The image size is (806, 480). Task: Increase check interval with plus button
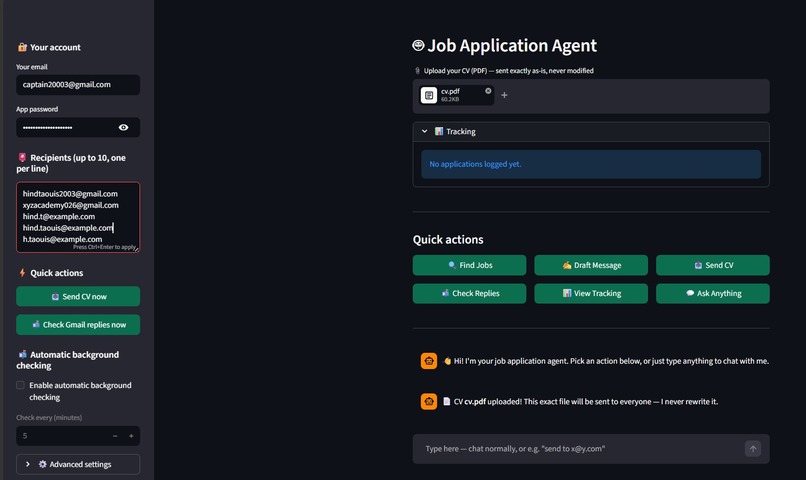[131, 436]
